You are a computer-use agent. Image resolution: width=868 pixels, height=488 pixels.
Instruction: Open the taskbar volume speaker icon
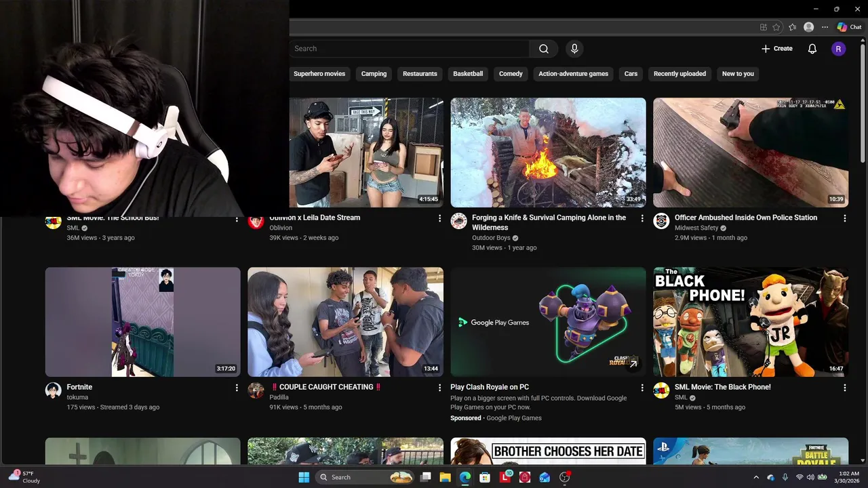[x=810, y=477]
